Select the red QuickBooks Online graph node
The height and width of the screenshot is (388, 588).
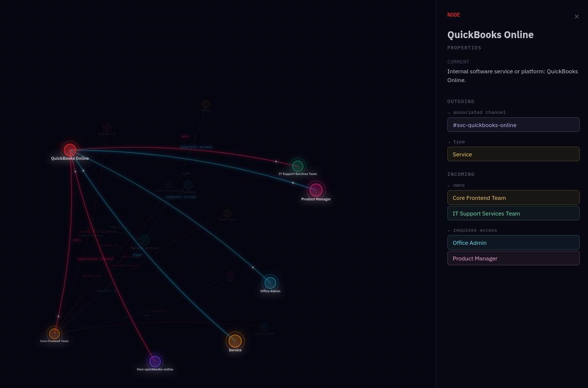70,150
